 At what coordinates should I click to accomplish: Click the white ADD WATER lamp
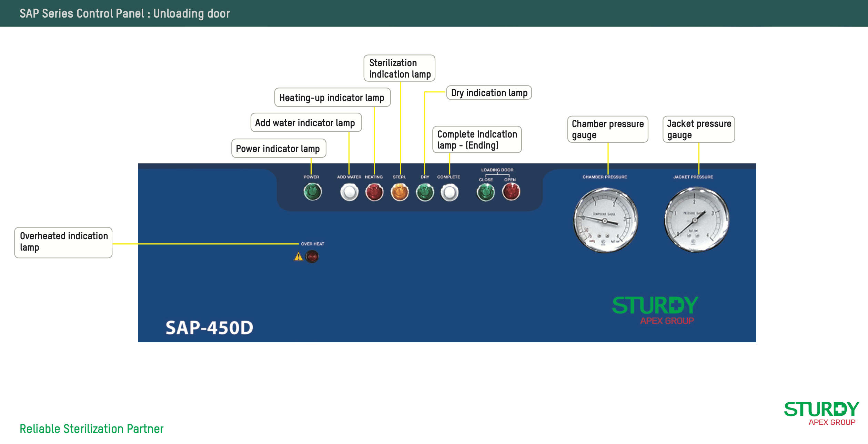pyautogui.click(x=349, y=192)
